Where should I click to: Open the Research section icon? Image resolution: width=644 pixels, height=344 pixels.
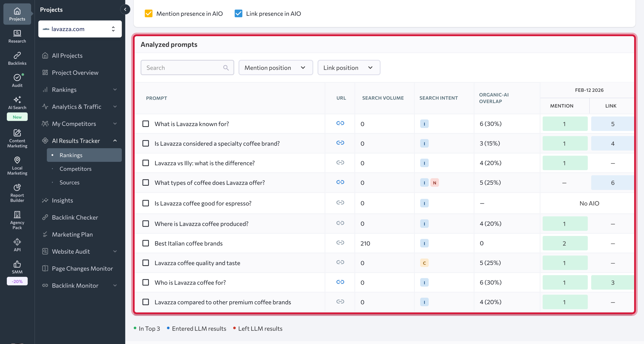coord(17,36)
